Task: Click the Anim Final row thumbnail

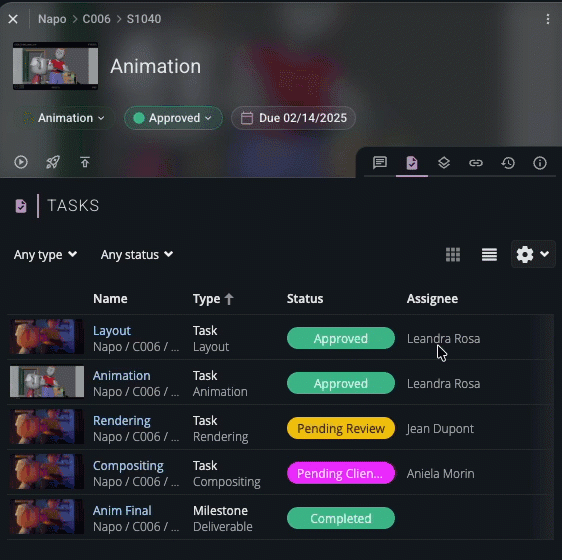Action: click(47, 517)
